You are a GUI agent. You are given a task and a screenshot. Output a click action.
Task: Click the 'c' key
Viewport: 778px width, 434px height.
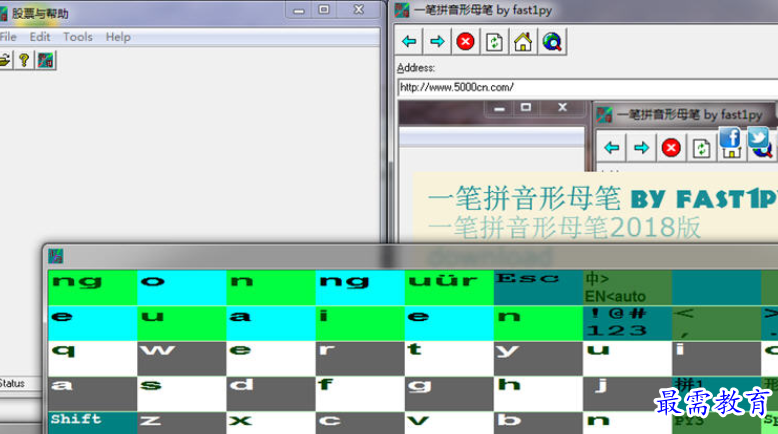click(360, 423)
